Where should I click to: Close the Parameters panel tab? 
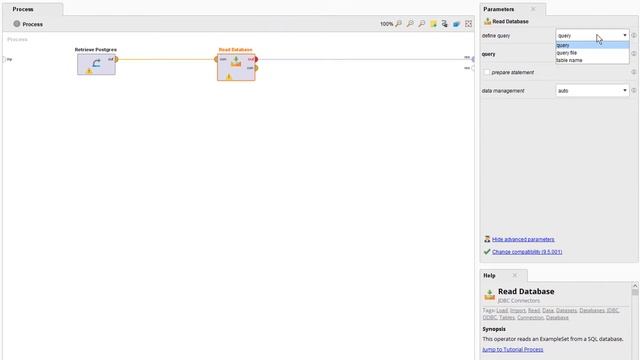click(533, 9)
